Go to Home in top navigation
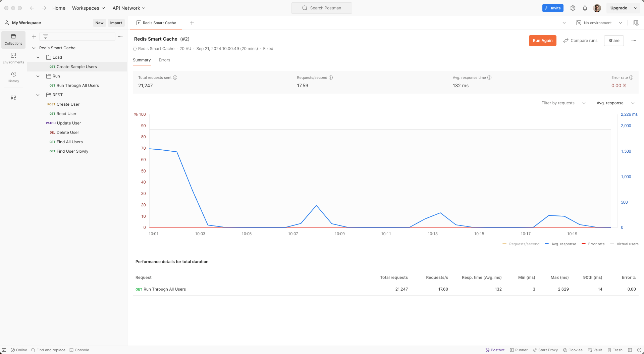The height and width of the screenshot is (354, 644). [x=59, y=8]
